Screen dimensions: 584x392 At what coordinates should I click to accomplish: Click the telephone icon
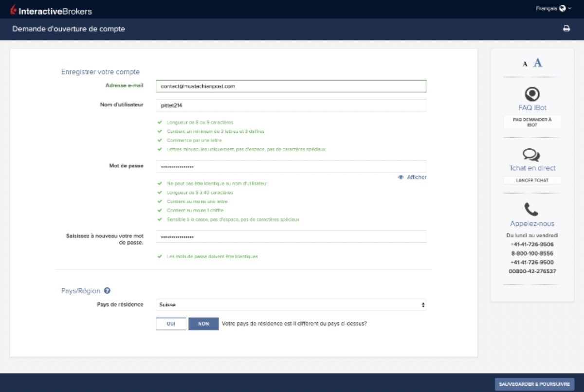(531, 210)
